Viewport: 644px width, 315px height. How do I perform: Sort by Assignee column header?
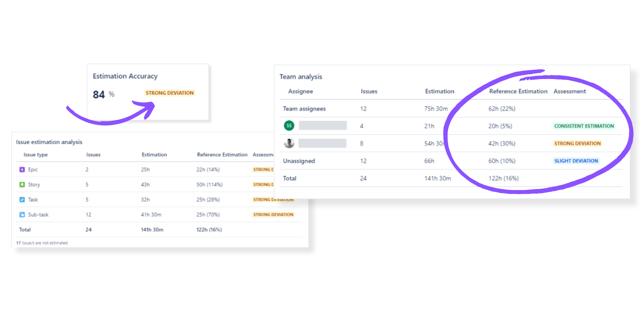point(300,91)
